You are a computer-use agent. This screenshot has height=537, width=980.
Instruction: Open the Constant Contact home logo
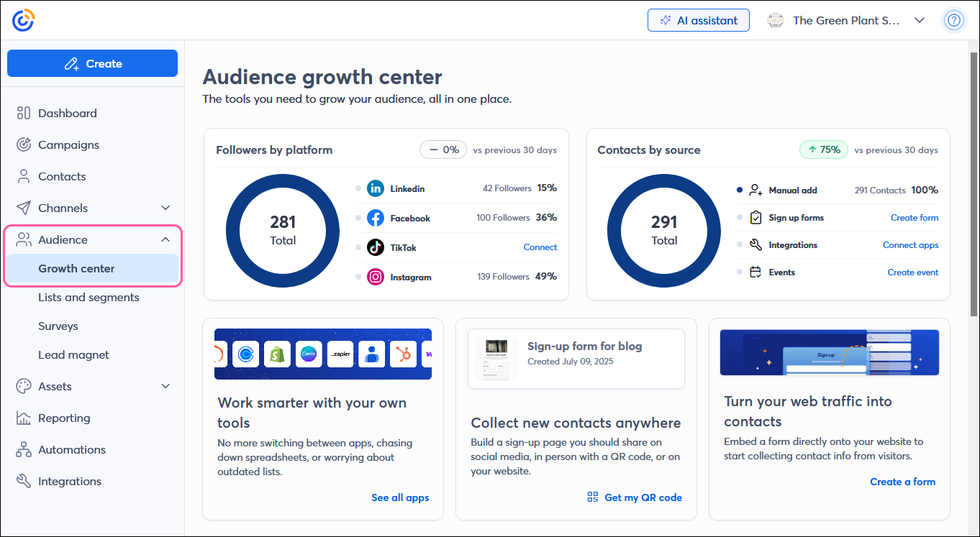(22, 20)
